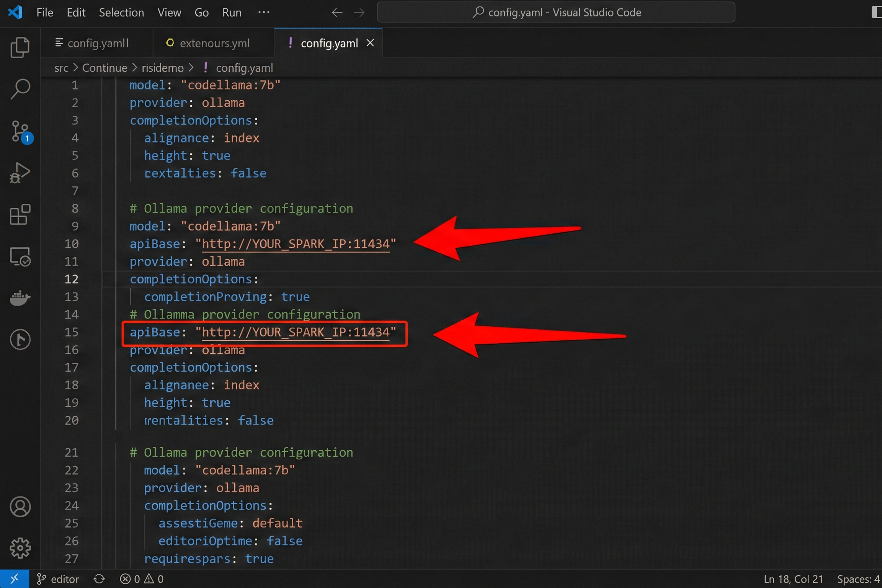
Task: Close the config.yaml tab
Action: [370, 43]
